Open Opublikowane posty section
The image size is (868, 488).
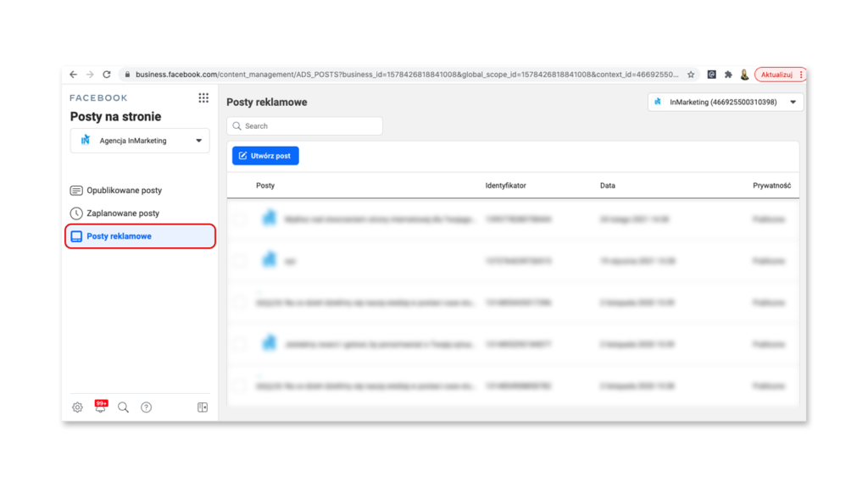tap(116, 191)
